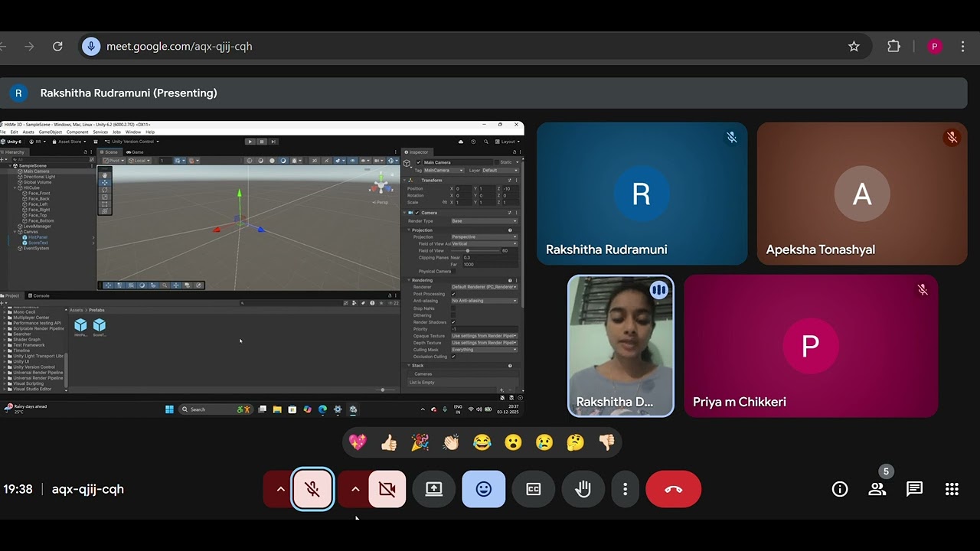Viewport: 980px width, 551px height.
Task: Send the thumbs down reaction
Action: click(606, 442)
